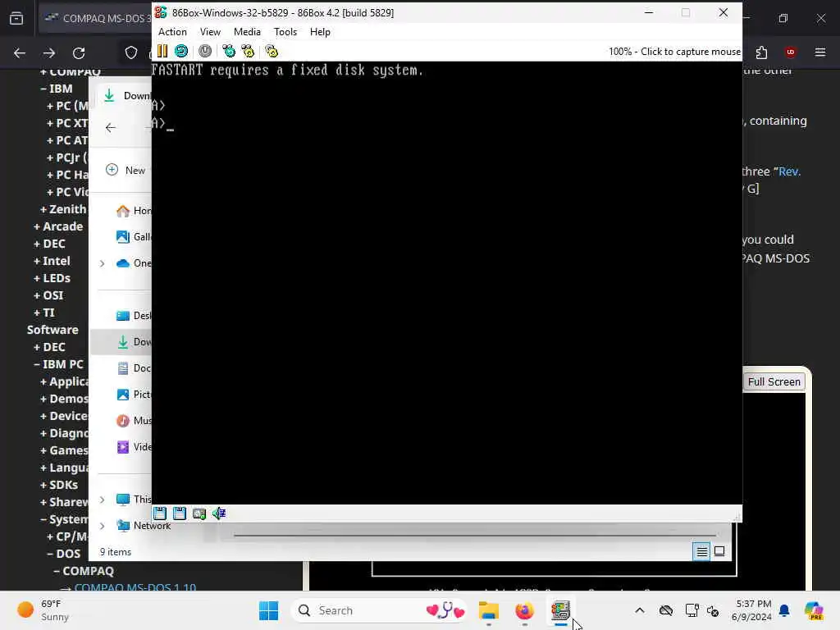Open the uBlock Origin extension icon
The height and width of the screenshot is (630, 840).
(791, 52)
